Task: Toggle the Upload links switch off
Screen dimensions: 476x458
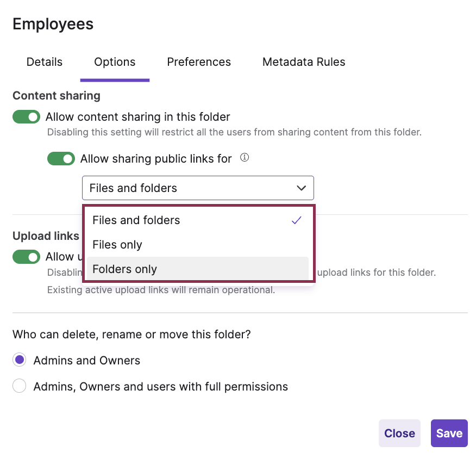Action: (x=27, y=257)
